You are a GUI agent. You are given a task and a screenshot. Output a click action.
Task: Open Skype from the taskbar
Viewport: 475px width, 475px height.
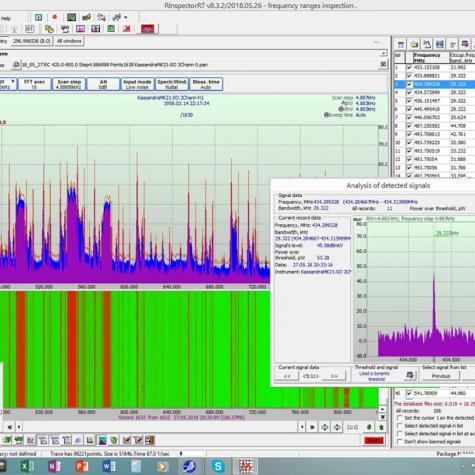pos(217,466)
